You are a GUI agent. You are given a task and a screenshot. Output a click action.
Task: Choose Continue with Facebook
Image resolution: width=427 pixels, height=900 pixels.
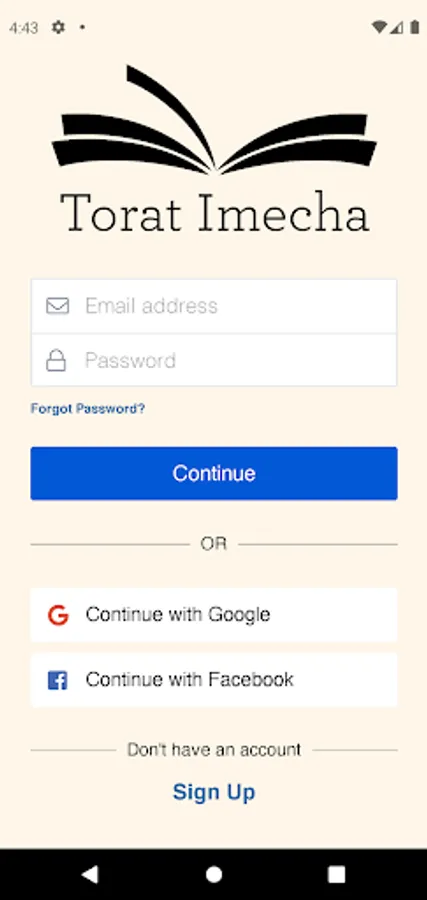click(x=214, y=680)
